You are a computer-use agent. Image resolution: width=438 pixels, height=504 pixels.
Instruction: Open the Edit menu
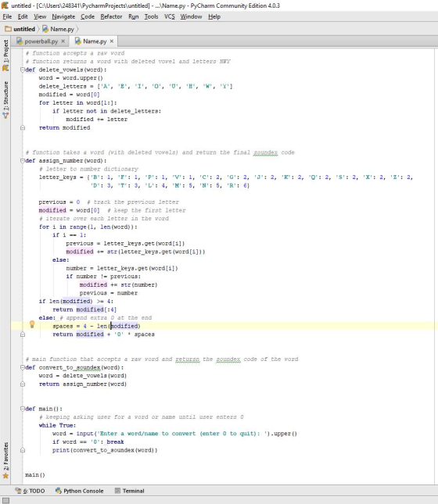23,16
